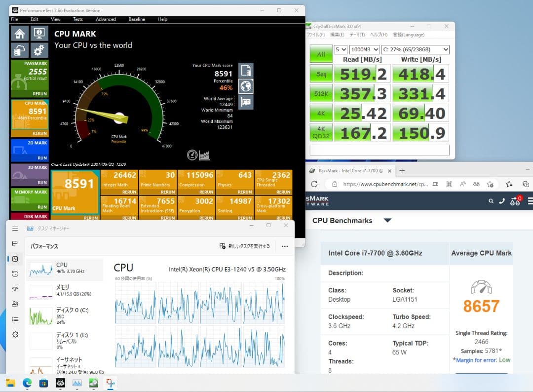Click the favorites star in Edge address bar
Image resolution: width=533 pixels, height=392 pixels.
(x=490, y=184)
